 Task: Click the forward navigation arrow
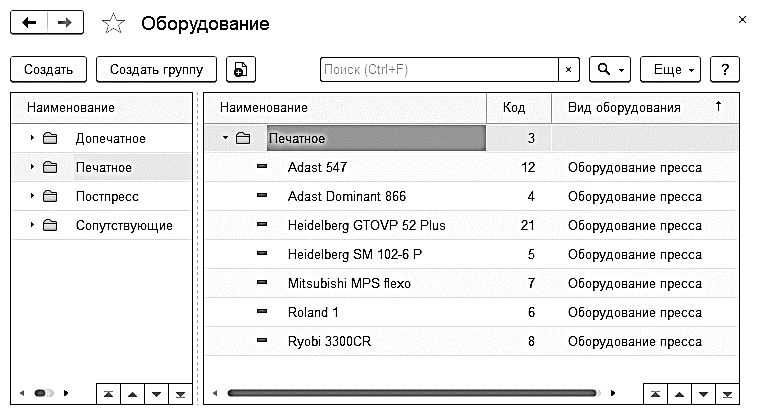[64, 23]
